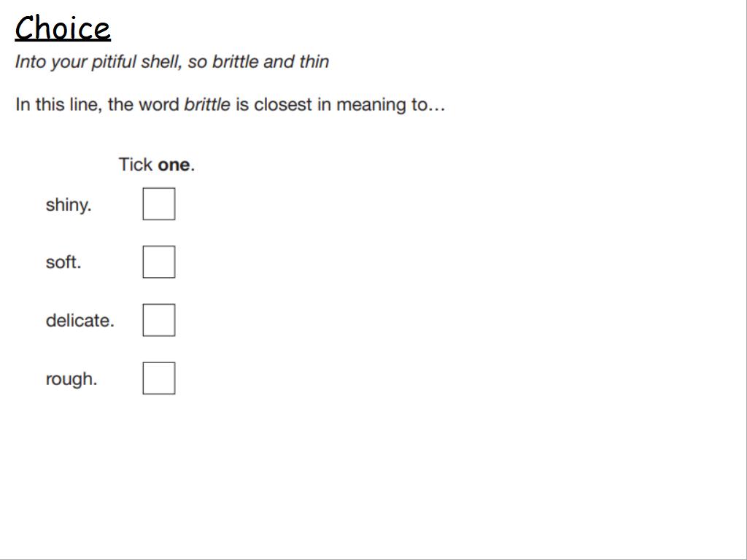Viewport: 747px width, 560px height.
Task: Tick the checkbox next to rough
Action: tap(159, 378)
